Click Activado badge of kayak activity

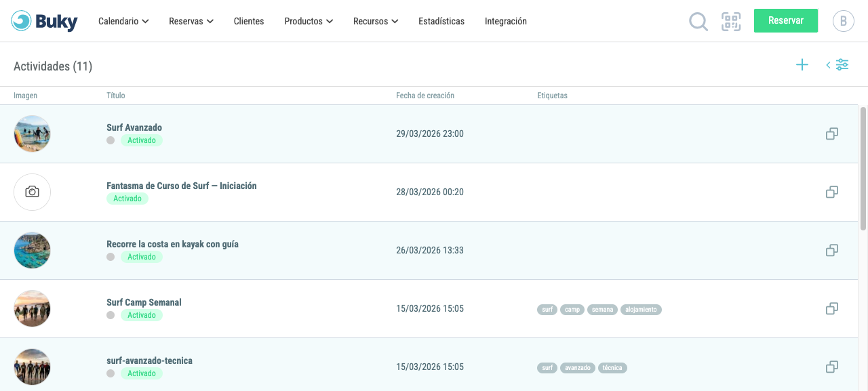pyautogui.click(x=142, y=257)
